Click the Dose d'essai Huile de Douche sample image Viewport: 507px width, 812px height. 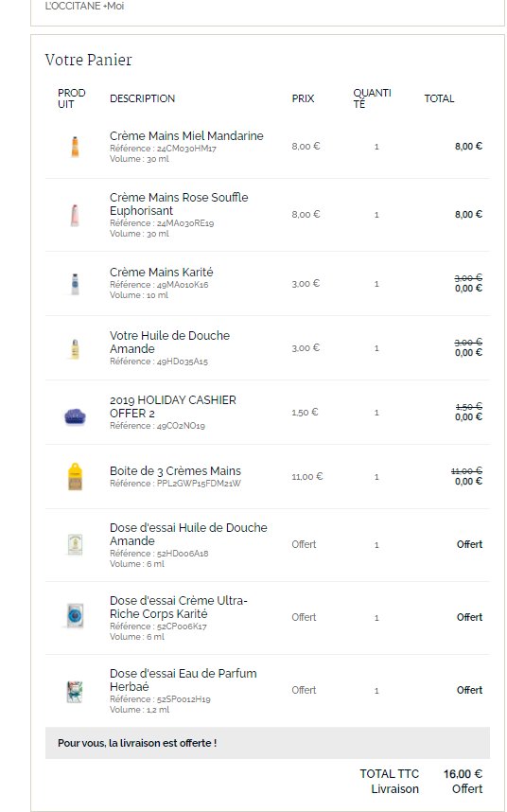[75, 545]
